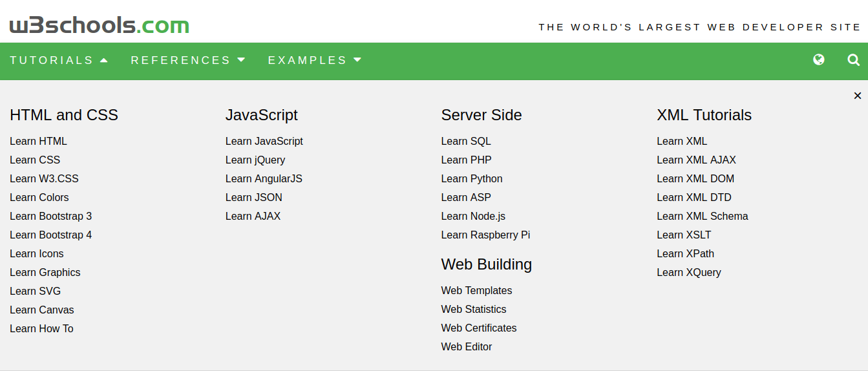Open Learn Raspberry Pi tutorial

click(485, 235)
